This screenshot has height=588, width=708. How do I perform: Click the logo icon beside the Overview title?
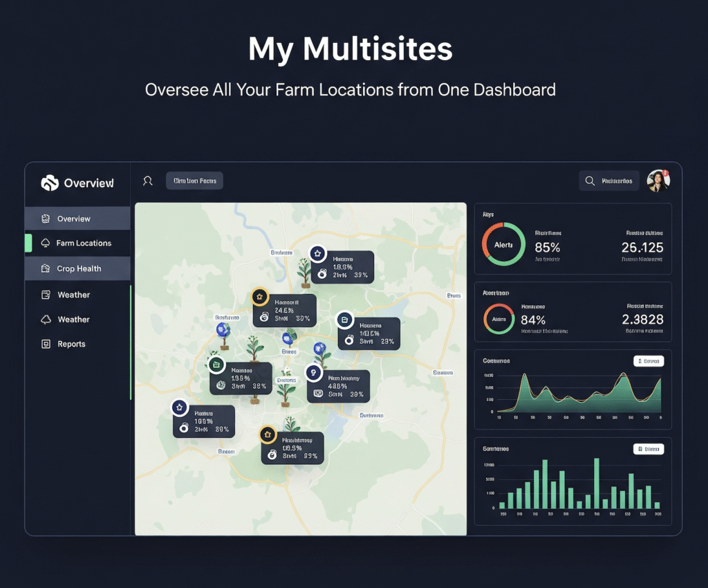pos(50,183)
